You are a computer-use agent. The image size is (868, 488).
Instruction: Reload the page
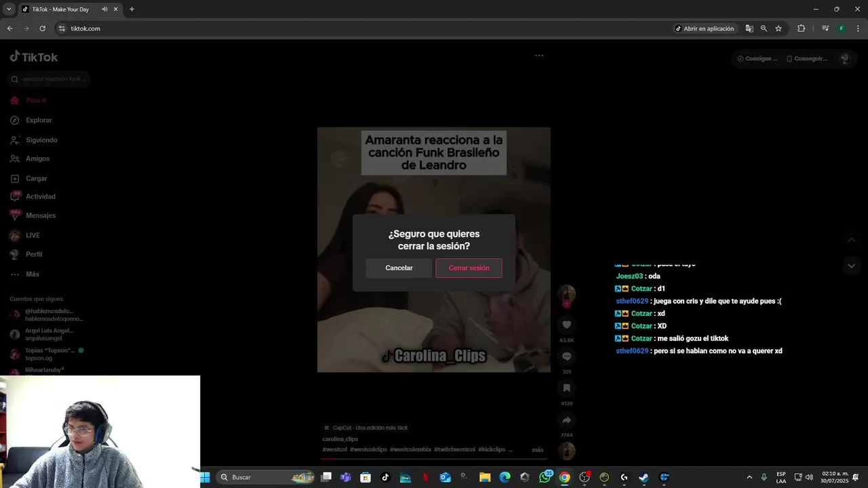click(43, 28)
